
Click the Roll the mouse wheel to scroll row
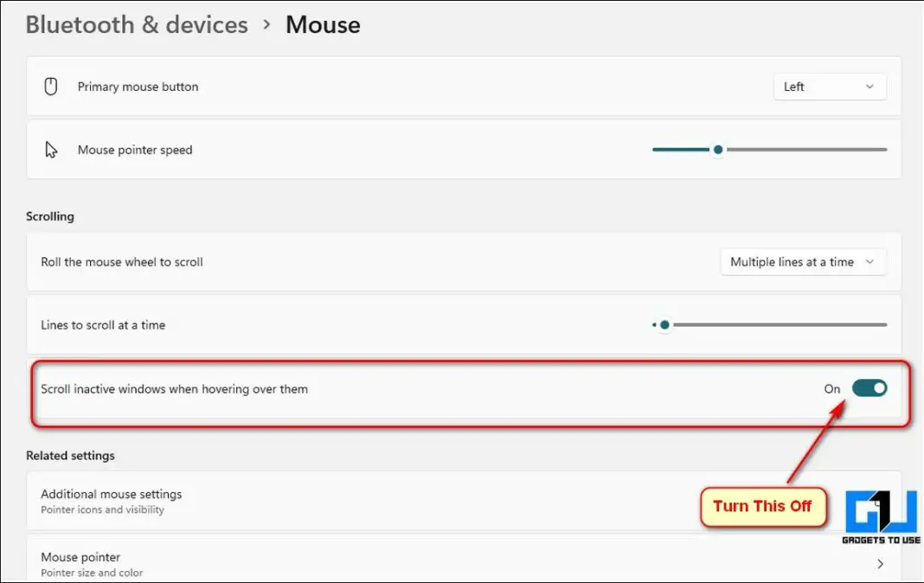[122, 262]
